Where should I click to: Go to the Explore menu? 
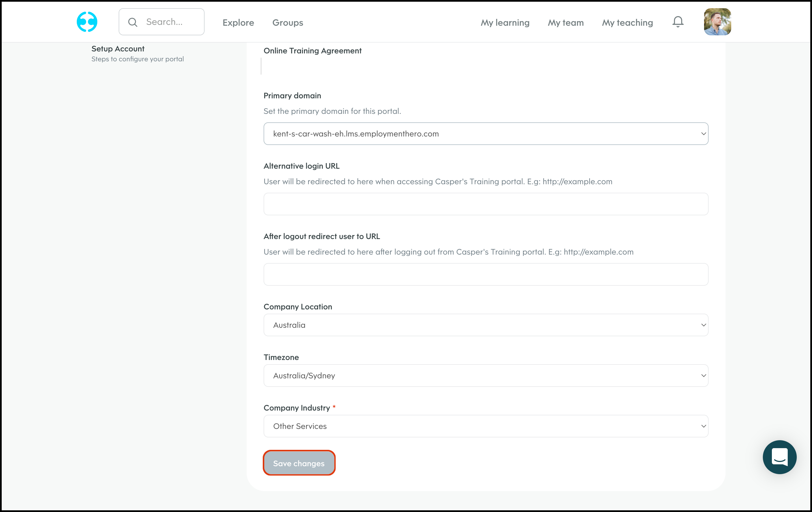(238, 23)
